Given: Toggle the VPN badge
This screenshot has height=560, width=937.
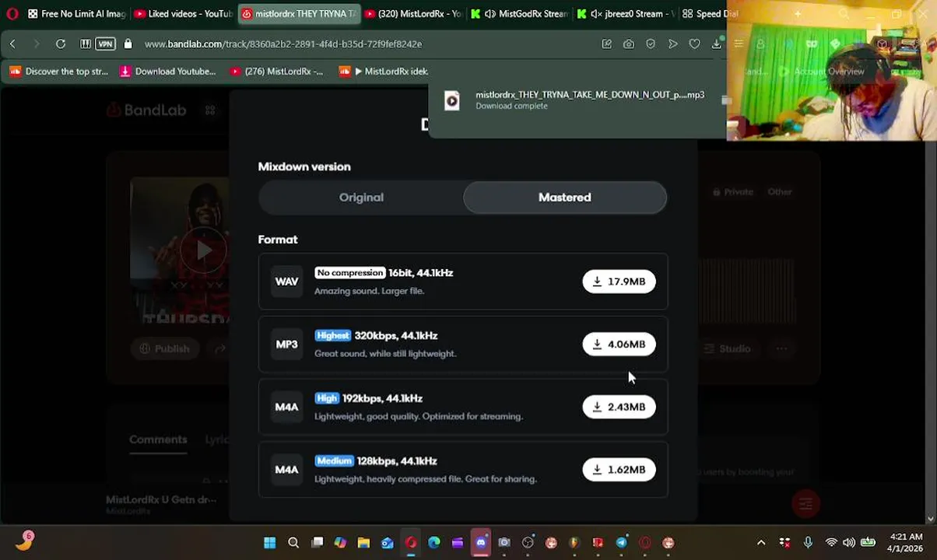Looking at the screenshot, I should [105, 44].
